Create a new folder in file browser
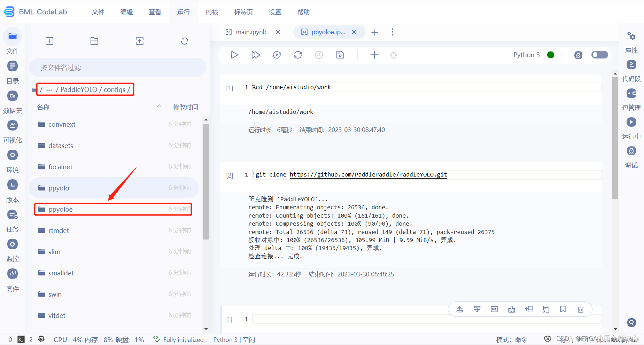 point(94,41)
